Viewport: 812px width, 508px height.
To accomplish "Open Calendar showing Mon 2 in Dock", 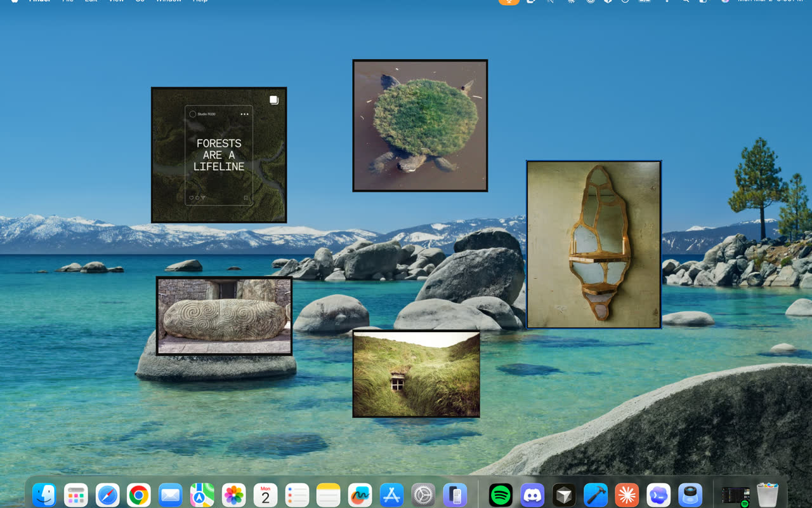I will (x=266, y=495).
